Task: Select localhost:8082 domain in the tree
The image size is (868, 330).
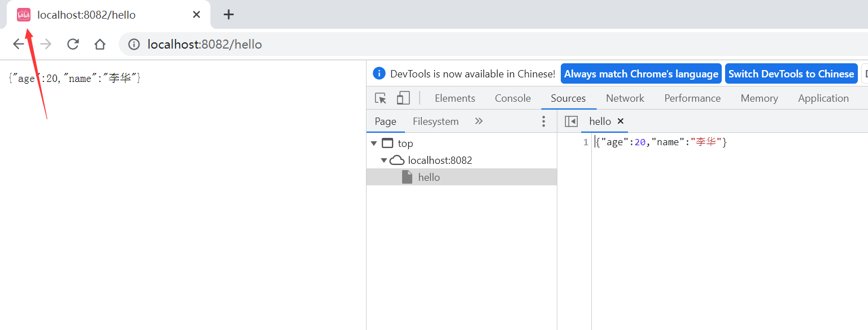Action: 440,160
